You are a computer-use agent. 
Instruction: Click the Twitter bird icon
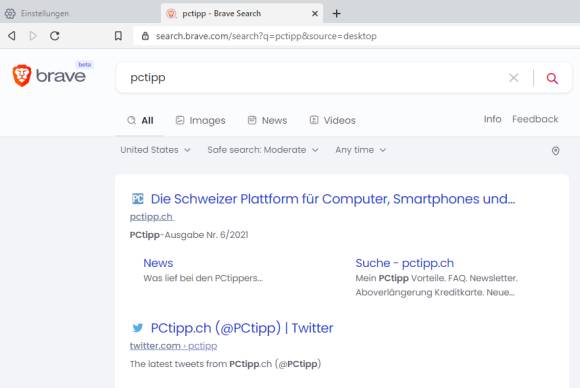pyautogui.click(x=138, y=328)
